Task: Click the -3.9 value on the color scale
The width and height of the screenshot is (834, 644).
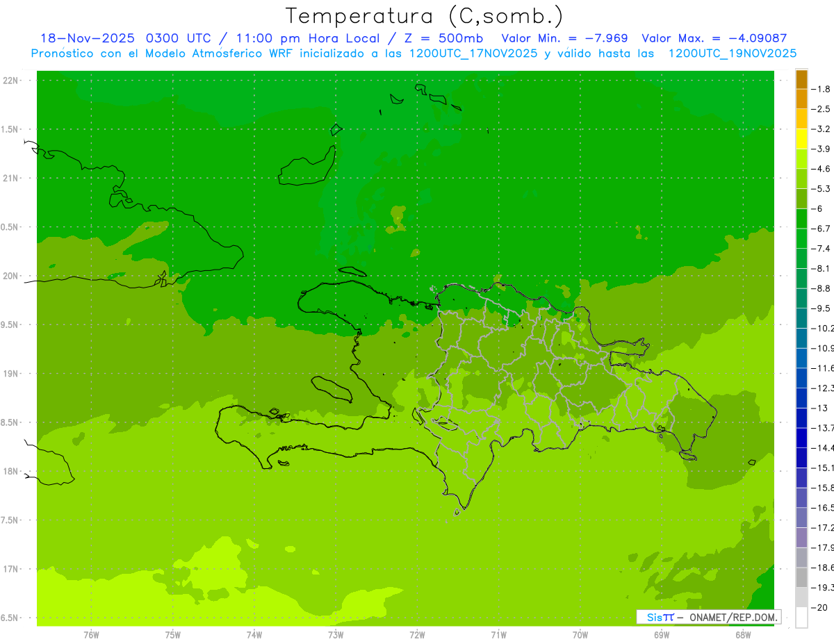Action: [x=821, y=149]
